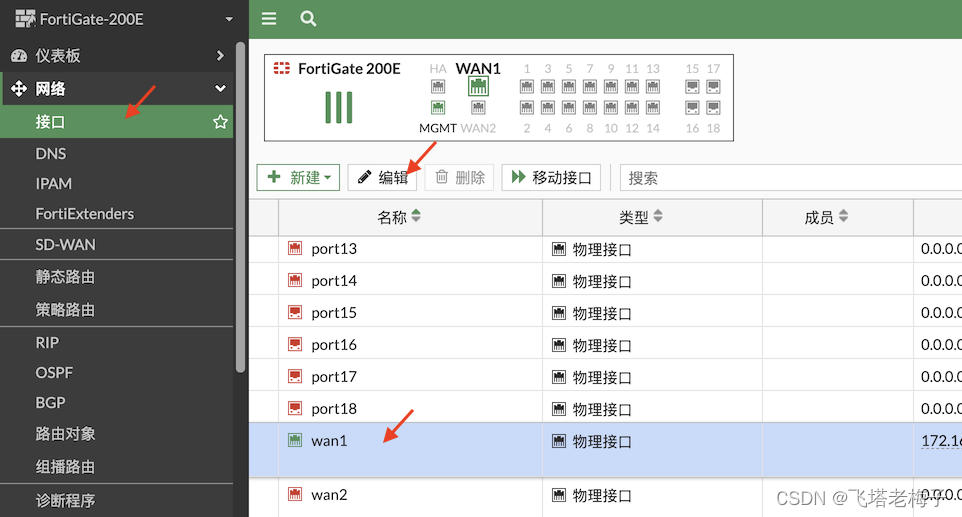Select the port13 row name
This screenshot has height=517, width=962.
pyautogui.click(x=334, y=248)
